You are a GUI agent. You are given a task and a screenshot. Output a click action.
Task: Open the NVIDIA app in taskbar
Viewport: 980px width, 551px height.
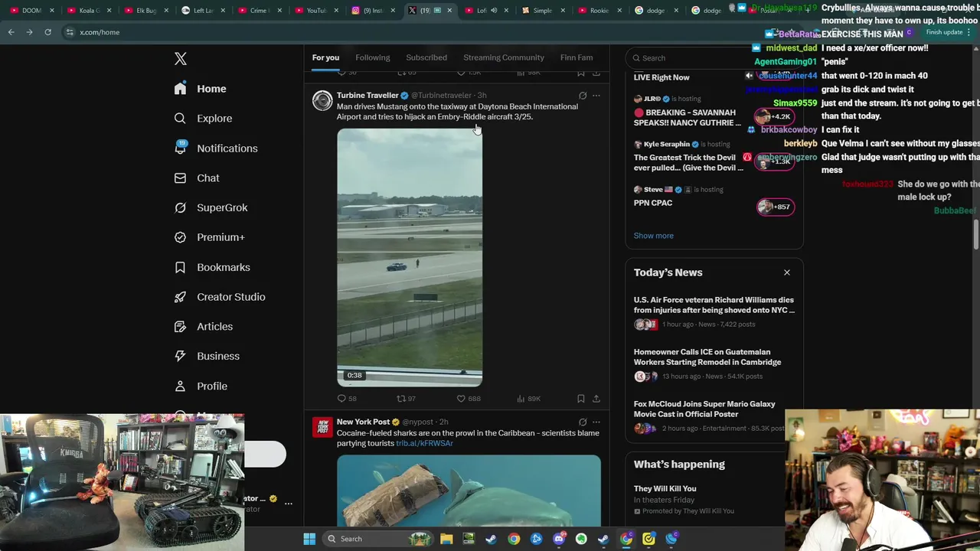(469, 539)
